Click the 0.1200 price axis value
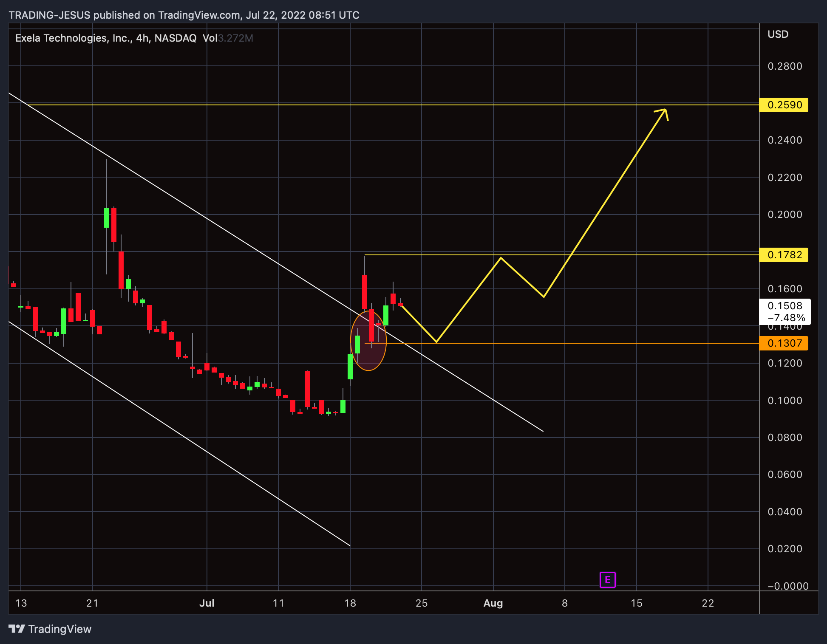The height and width of the screenshot is (644, 827). (785, 363)
